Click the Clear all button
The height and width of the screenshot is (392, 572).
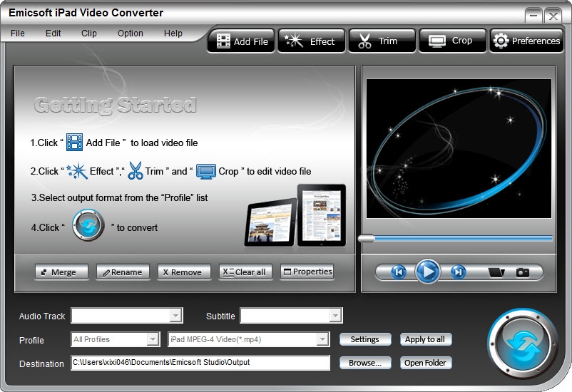point(245,272)
